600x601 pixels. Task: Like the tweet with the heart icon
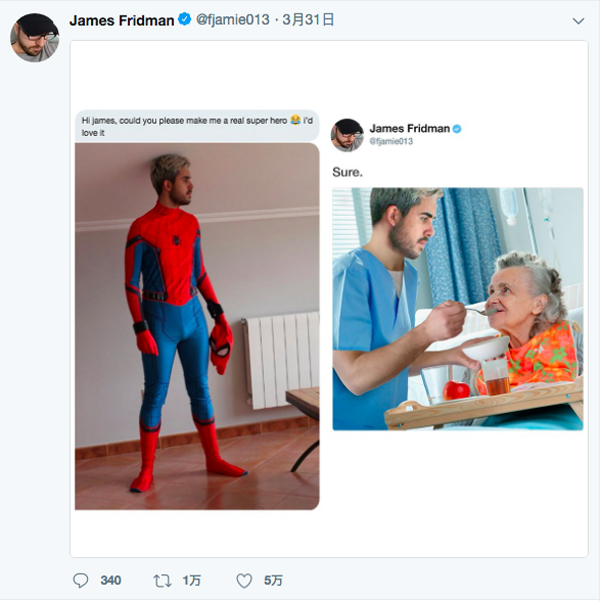click(x=244, y=580)
